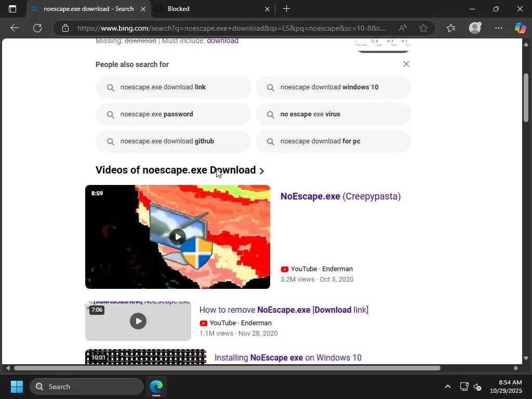532x399 pixels.
Task: Open Installing NoEscape exe on Windows 10
Action: pyautogui.click(x=288, y=357)
